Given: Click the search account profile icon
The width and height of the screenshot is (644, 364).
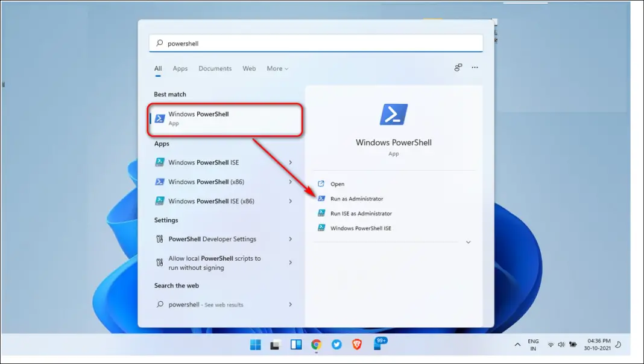Looking at the screenshot, I should (x=458, y=68).
